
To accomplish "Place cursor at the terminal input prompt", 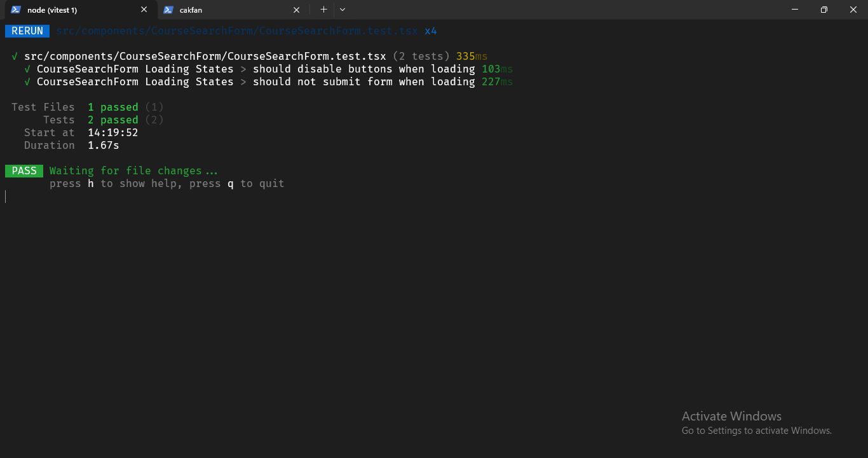I will [x=6, y=196].
